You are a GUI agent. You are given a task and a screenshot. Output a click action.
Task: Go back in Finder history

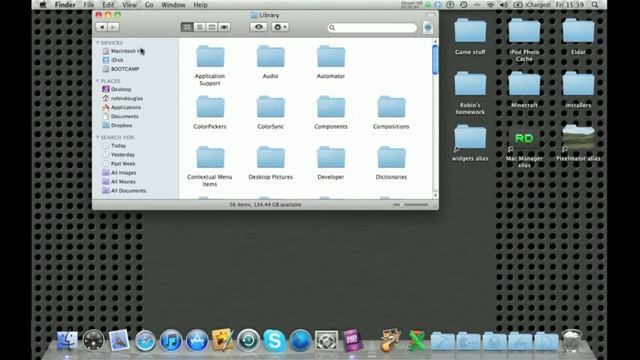click(102, 27)
